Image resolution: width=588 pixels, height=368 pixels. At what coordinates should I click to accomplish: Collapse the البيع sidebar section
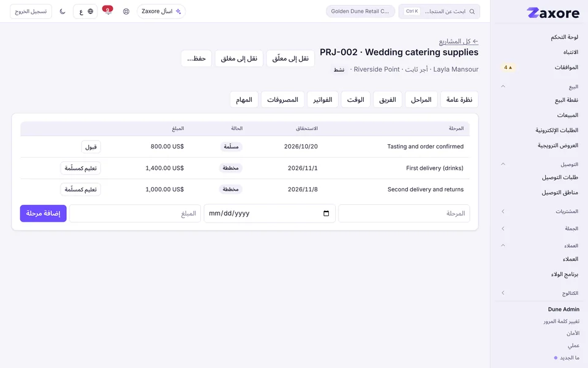click(503, 86)
